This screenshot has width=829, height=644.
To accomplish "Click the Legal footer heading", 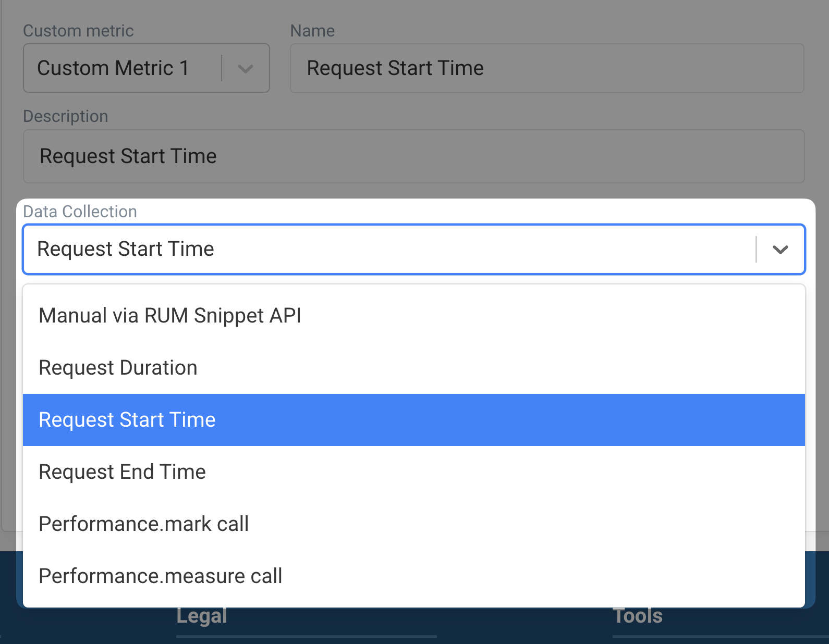I will (x=202, y=616).
